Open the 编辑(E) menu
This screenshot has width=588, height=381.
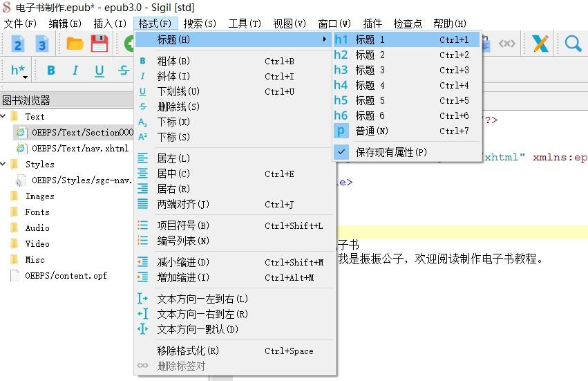tap(65, 24)
